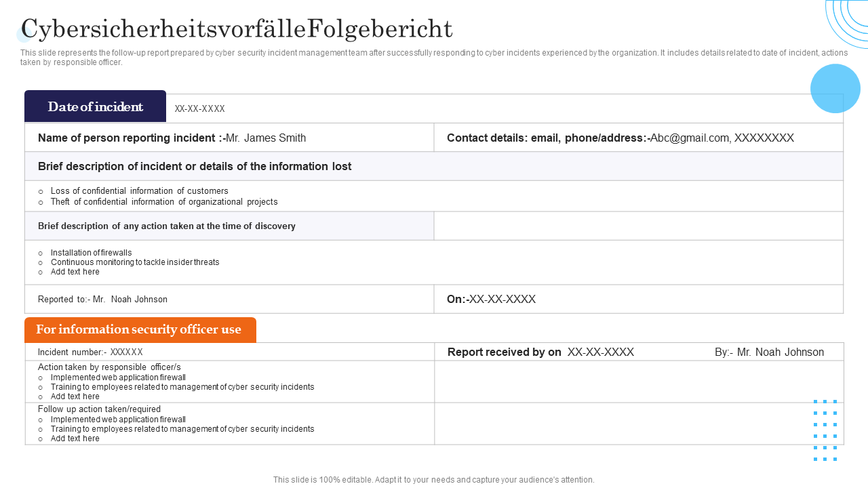
Task: Select "Name of person reporting incident" text
Action: (x=132, y=138)
